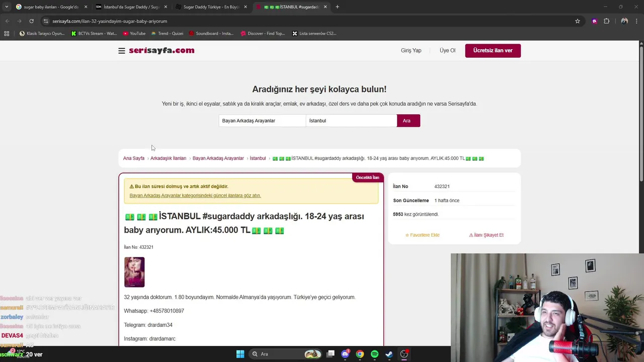Open the serisayfa hamburger menu
Screen dimensions: 644x362
tap(122, 51)
